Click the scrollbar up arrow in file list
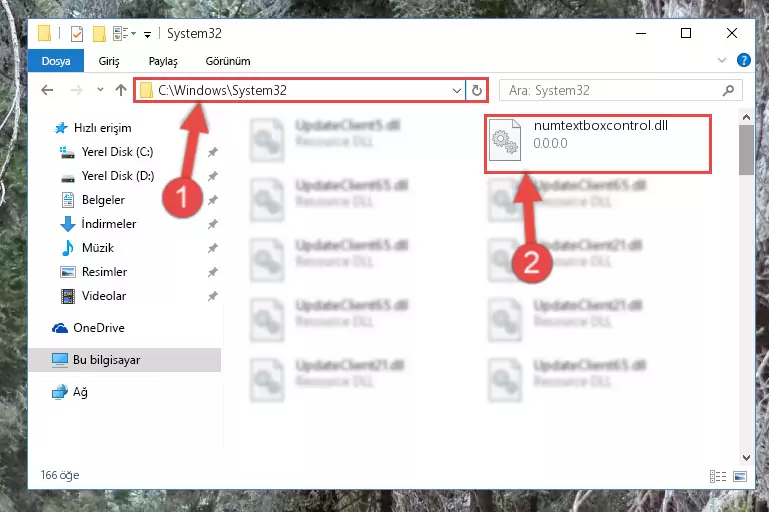The width and height of the screenshot is (769, 512). 746,117
